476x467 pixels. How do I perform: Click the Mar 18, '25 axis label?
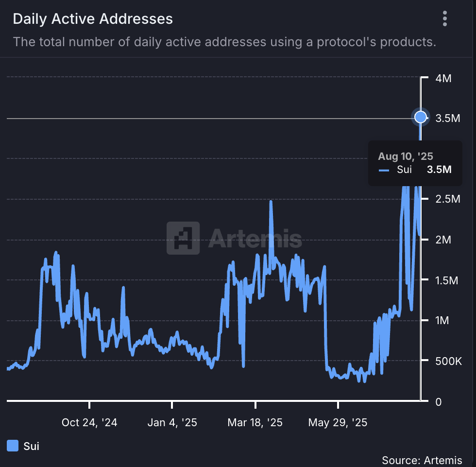255,422
